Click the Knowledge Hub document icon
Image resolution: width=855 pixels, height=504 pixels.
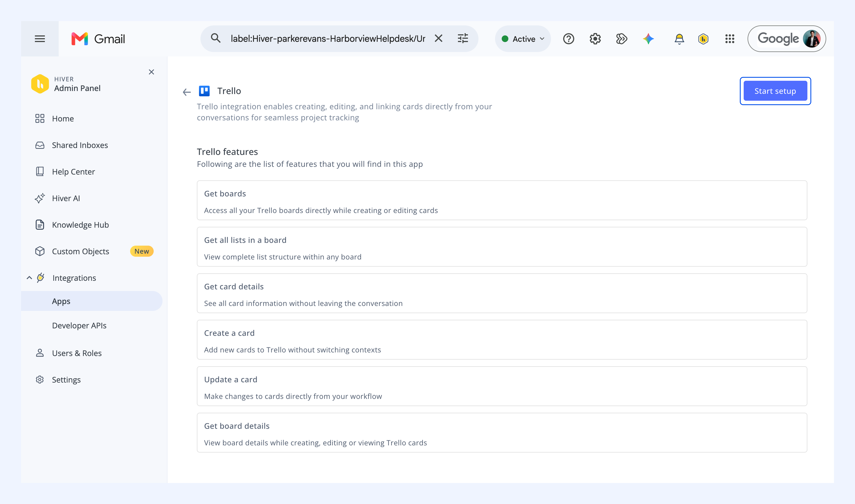point(40,225)
